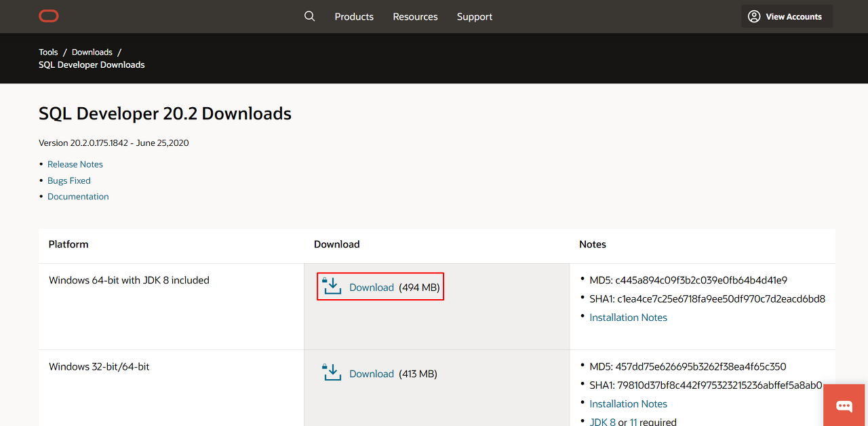Open SQL Developer Downloads breadcrumb
This screenshot has width=868, height=426.
coord(92,65)
